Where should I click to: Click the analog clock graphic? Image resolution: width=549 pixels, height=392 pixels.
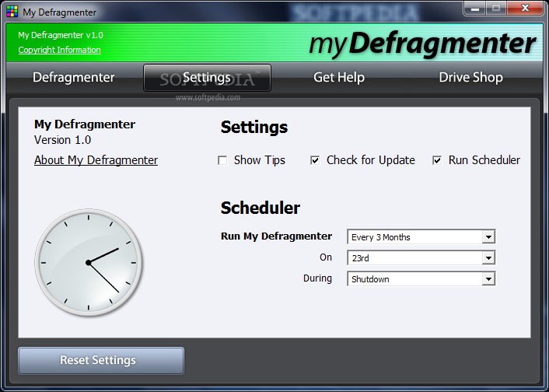pyautogui.click(x=89, y=263)
